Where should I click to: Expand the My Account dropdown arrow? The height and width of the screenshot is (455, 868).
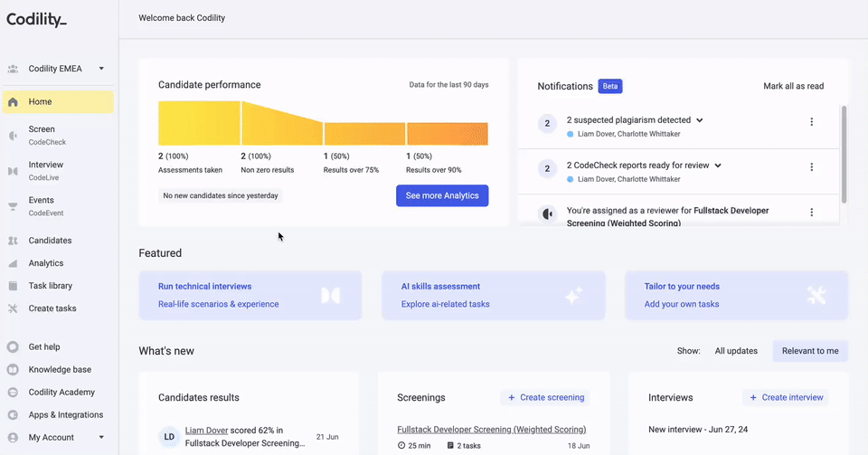click(101, 437)
